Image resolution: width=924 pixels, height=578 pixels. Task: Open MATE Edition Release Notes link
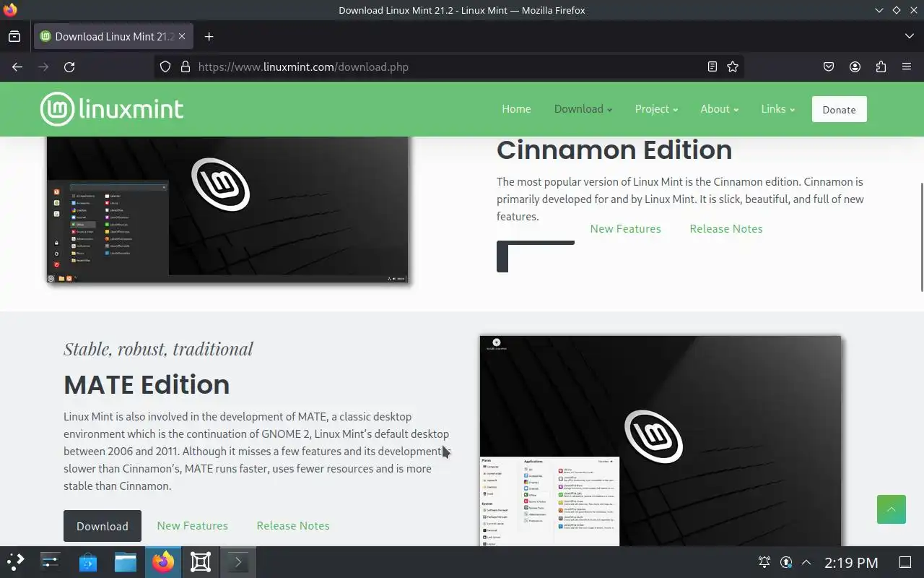[292, 526]
